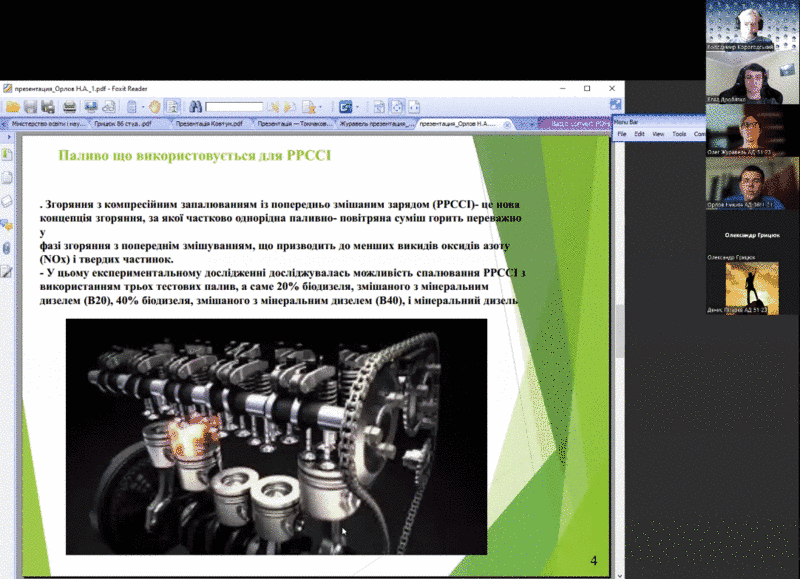Click the File menu in Menu Bar window
Screen dimensions: 800x579
point(622,134)
